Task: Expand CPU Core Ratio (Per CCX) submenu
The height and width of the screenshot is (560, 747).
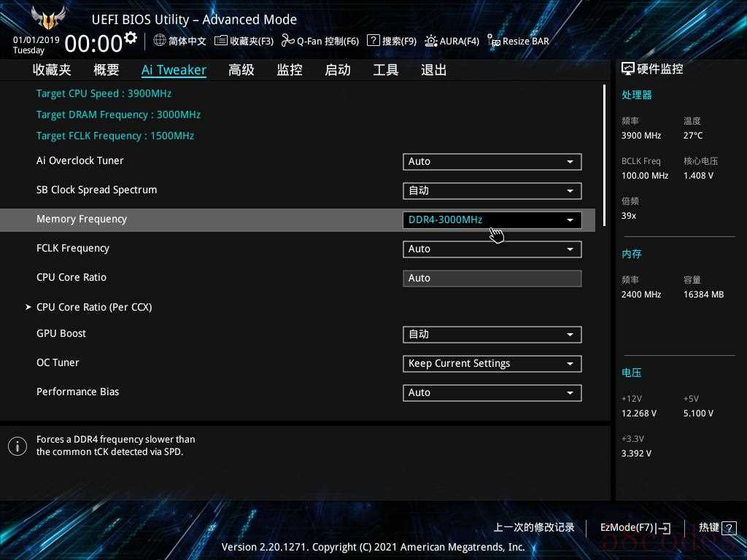Action: point(94,307)
